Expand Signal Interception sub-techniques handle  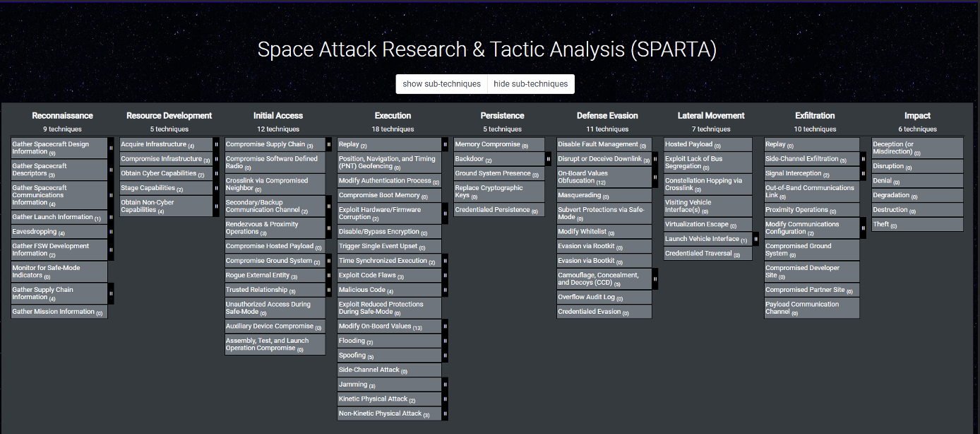(x=863, y=173)
